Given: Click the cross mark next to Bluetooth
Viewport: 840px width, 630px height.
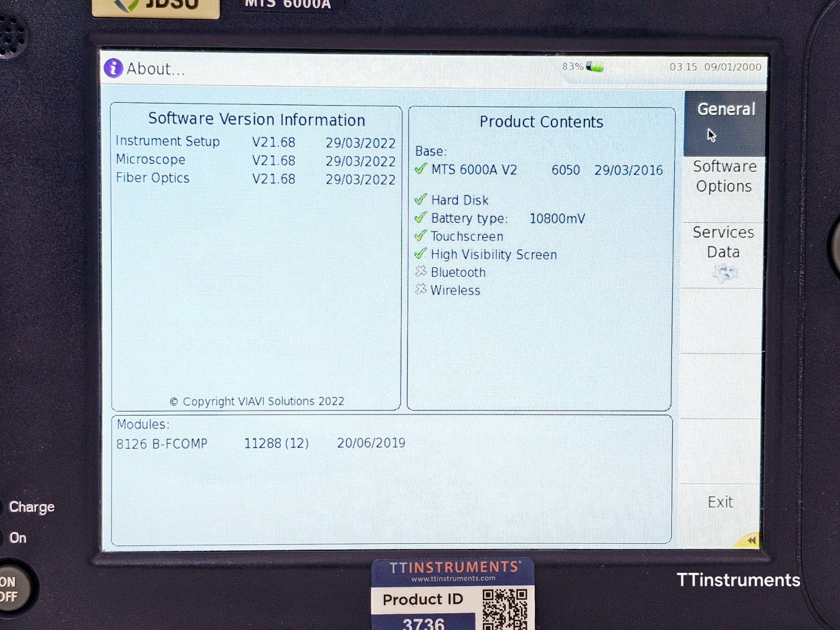Looking at the screenshot, I should (x=421, y=271).
